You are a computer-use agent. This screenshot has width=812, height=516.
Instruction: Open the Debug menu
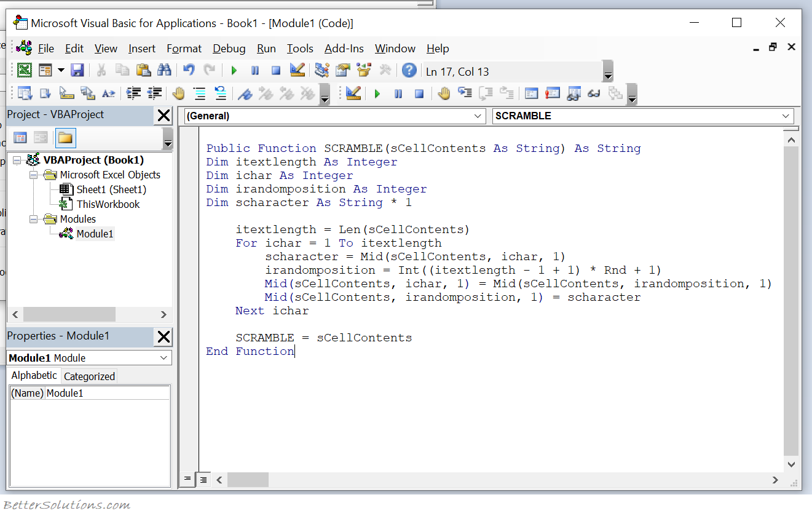[229, 49]
